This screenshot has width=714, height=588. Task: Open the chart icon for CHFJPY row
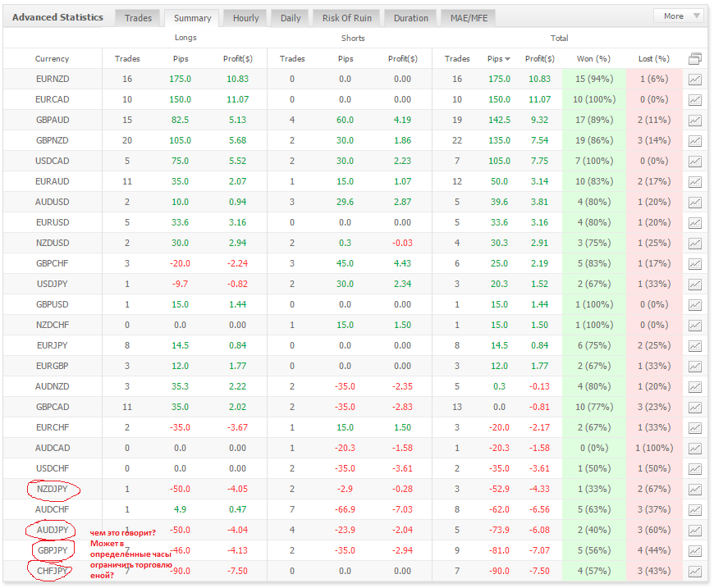point(694,571)
